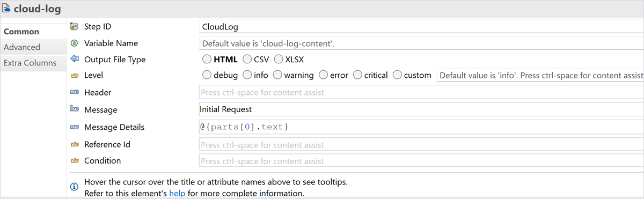
Task: Click the cloud-log title text
Action: tap(37, 9)
